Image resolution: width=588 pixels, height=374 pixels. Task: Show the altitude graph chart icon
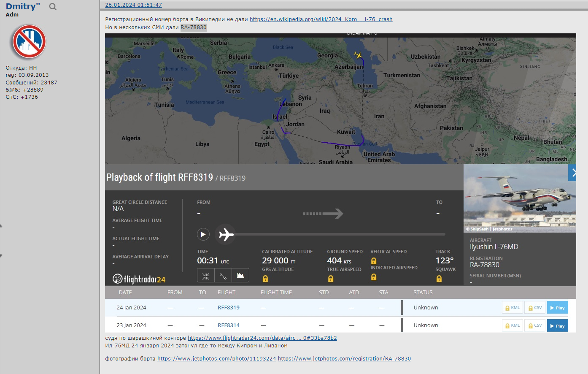[x=240, y=275]
